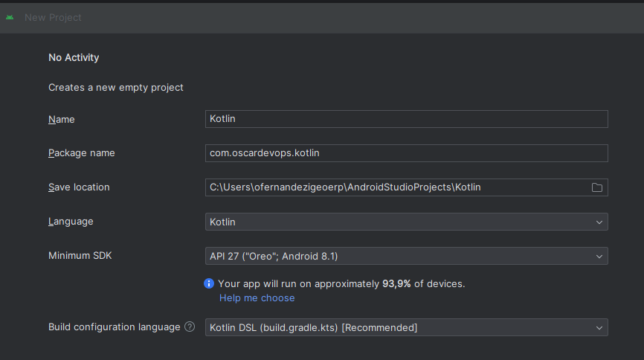Click the Save location label
This screenshot has width=644, height=360.
[79, 187]
